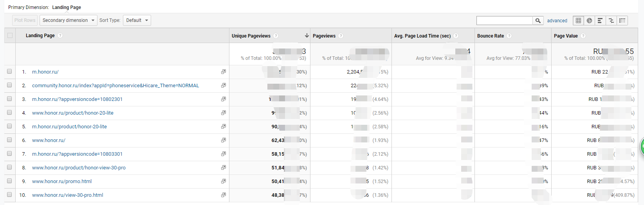The height and width of the screenshot is (205, 644).
Task: Show help for Unique Pageviews metric
Action: click(276, 36)
